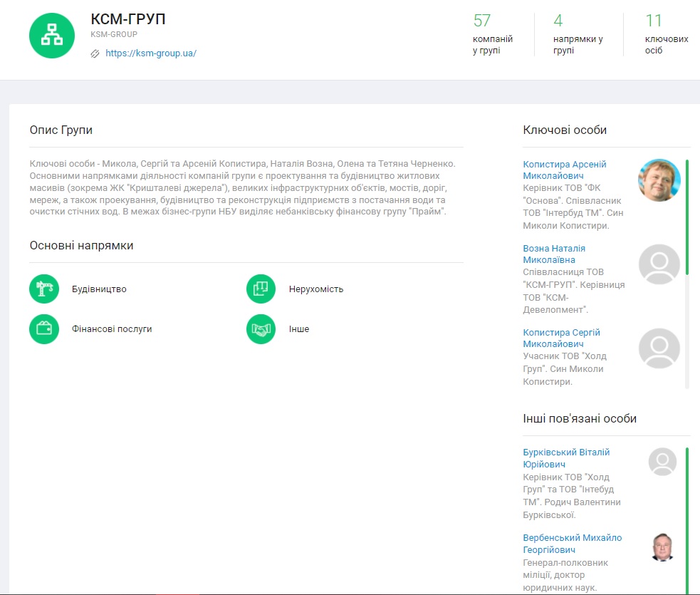Open Возна Наталія Миколаївна profile link
Screen dimensions: 700x595
point(553,254)
